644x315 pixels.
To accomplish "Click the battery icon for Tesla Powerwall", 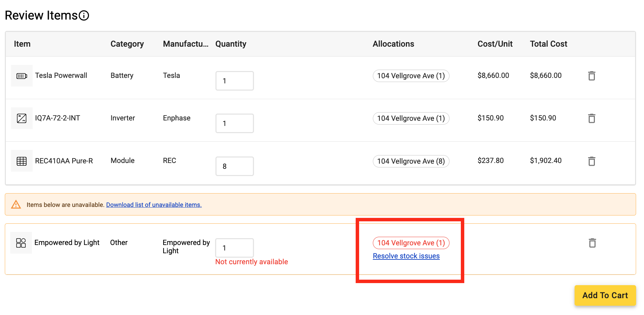I will tap(22, 76).
